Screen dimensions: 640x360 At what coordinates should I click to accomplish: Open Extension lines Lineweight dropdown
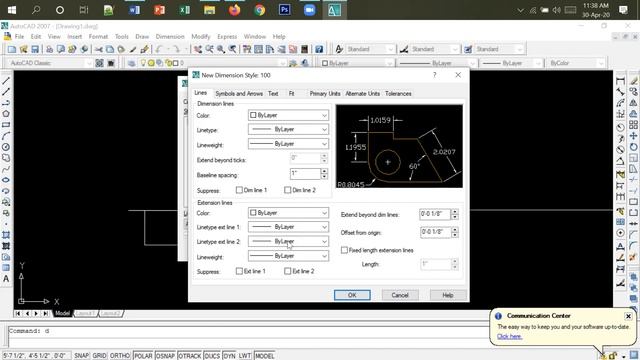pyautogui.click(x=288, y=256)
